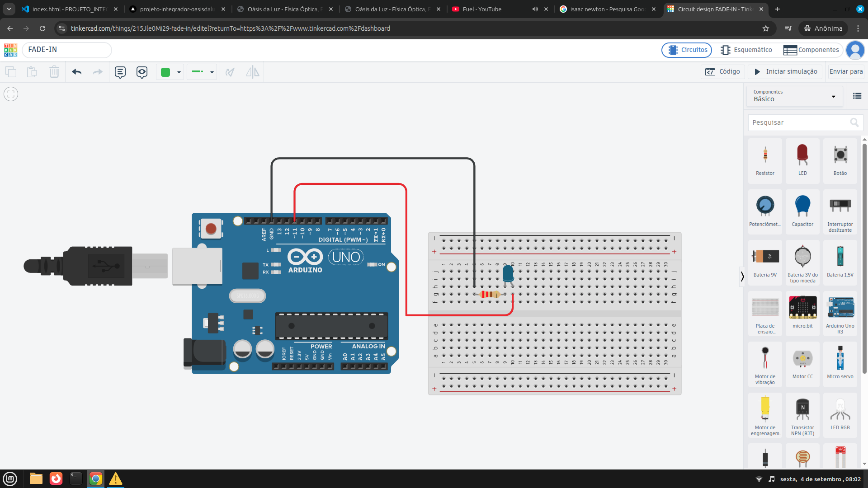Collapse the components side panel
868x488 pixels.
742,276
